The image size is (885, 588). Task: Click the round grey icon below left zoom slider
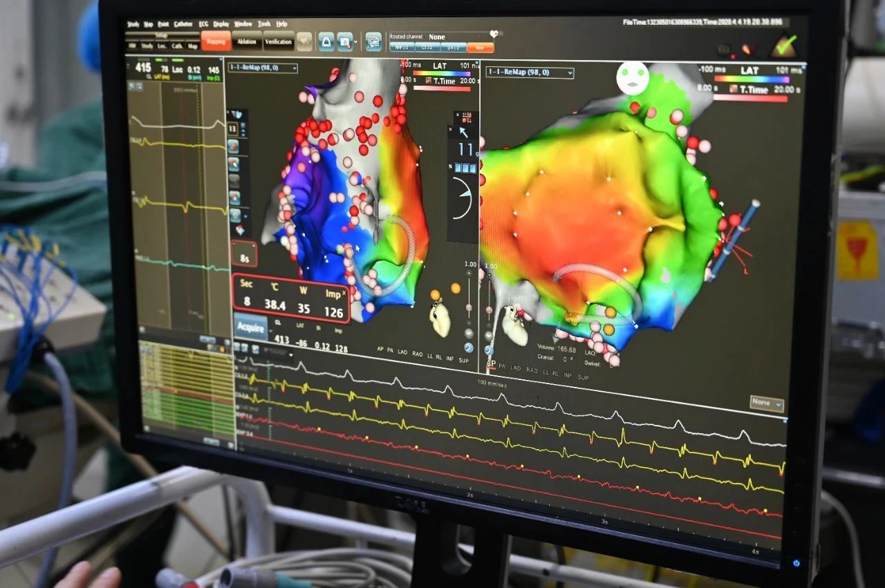[469, 333]
